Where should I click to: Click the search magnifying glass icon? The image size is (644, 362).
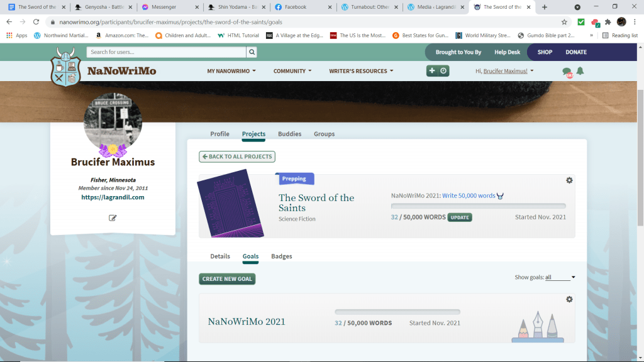(252, 52)
